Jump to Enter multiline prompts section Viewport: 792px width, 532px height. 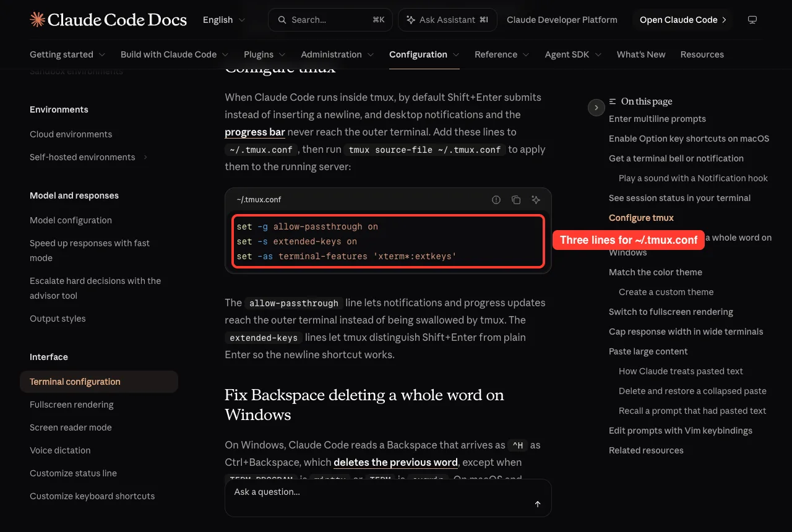[x=657, y=119]
